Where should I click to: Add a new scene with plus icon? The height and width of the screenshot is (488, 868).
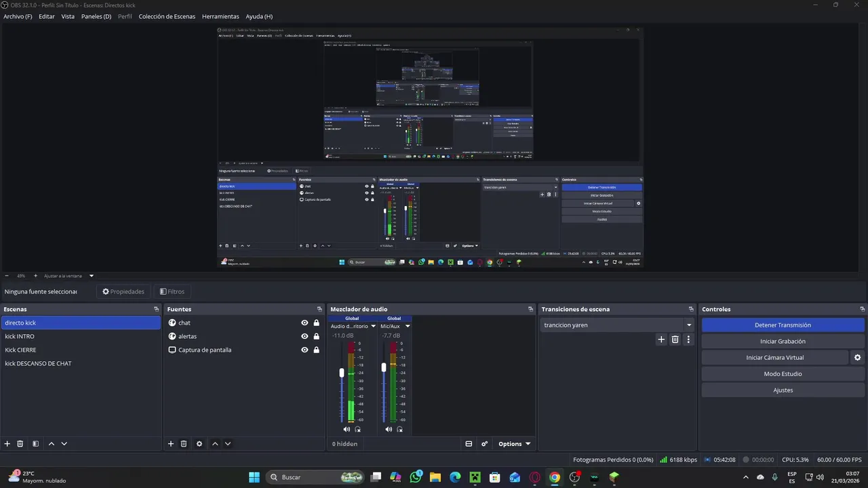(x=7, y=444)
